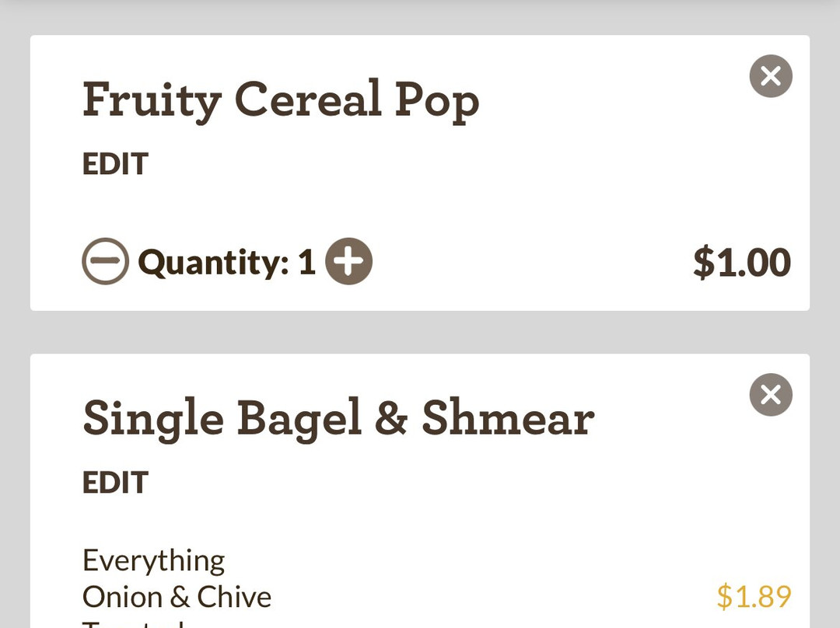Click the Quantity label text

(x=213, y=263)
